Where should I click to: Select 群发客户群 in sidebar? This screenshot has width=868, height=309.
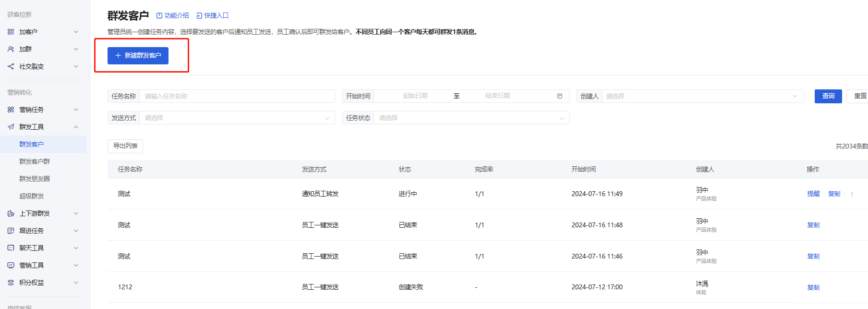tap(35, 161)
